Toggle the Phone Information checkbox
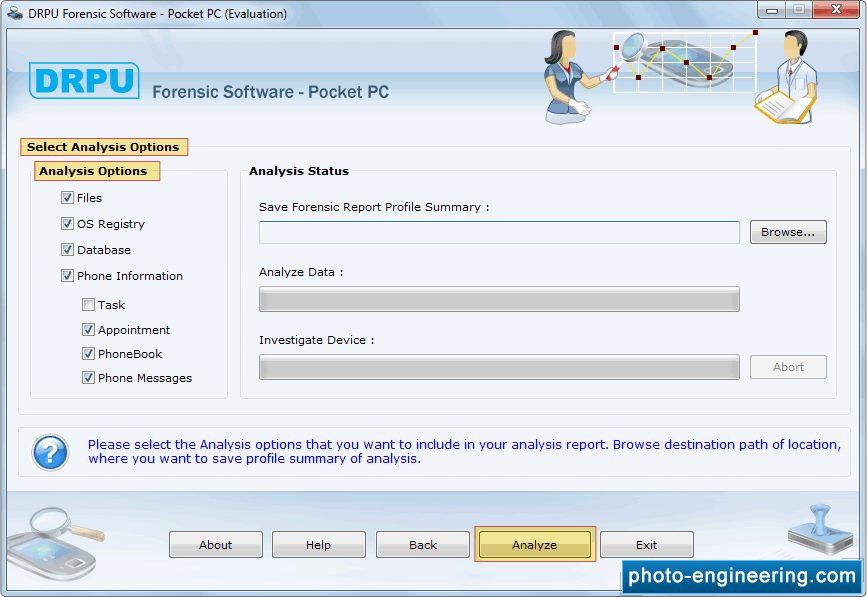The width and height of the screenshot is (867, 597). click(67, 275)
